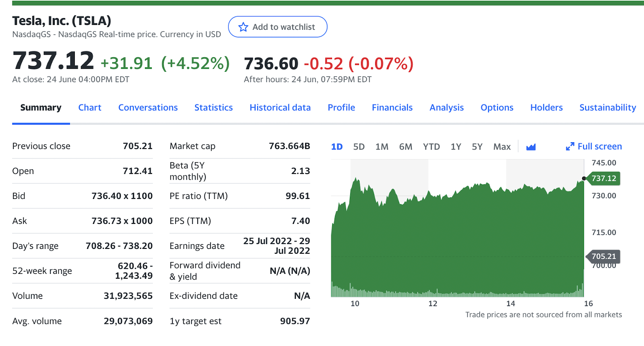This screenshot has height=346, width=644.
Task: Switch to the Options tab
Action: point(497,108)
